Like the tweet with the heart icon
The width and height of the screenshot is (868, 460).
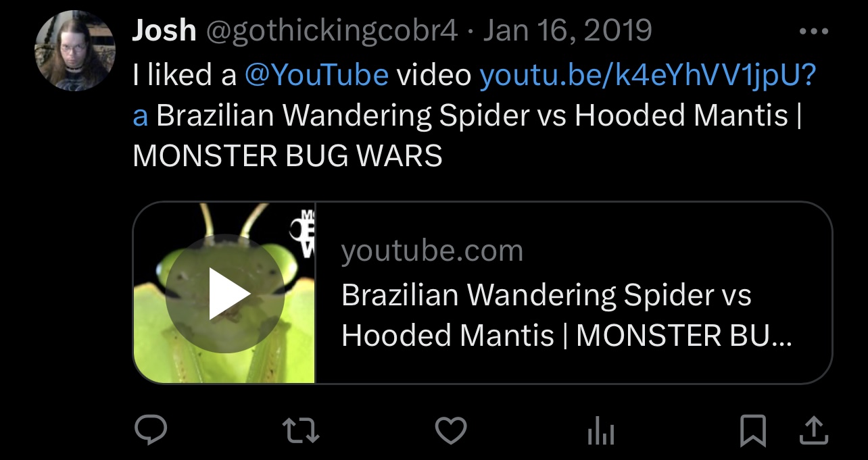pos(450,431)
